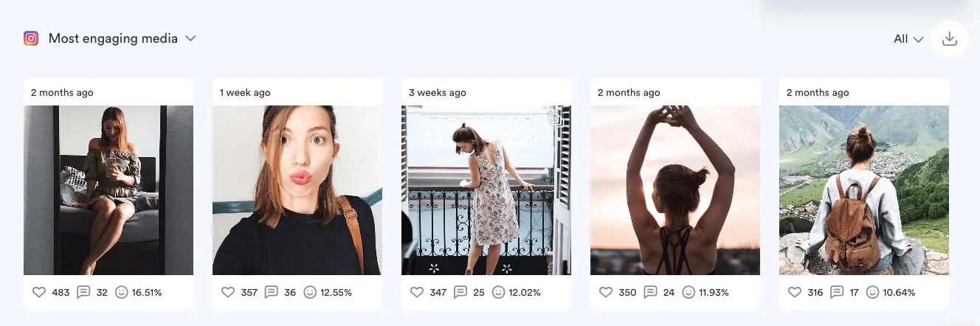
Task: Click the engagement smiley next to 12.02%
Action: [498, 293]
